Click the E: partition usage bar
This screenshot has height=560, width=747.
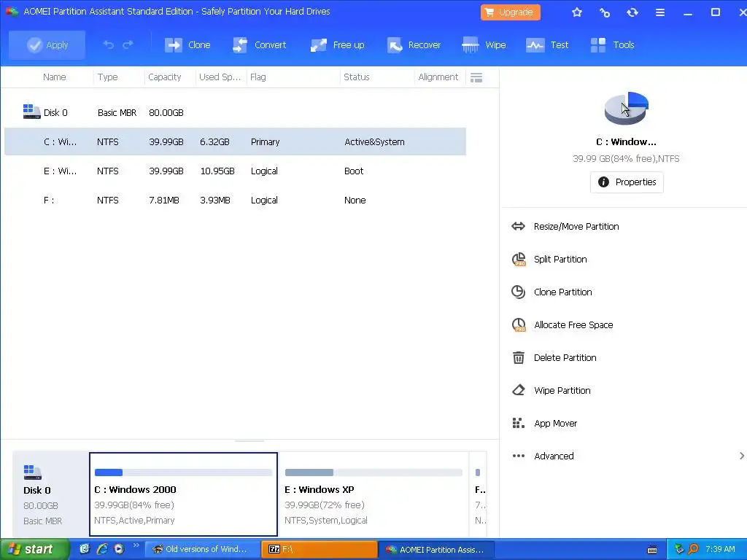(373, 472)
